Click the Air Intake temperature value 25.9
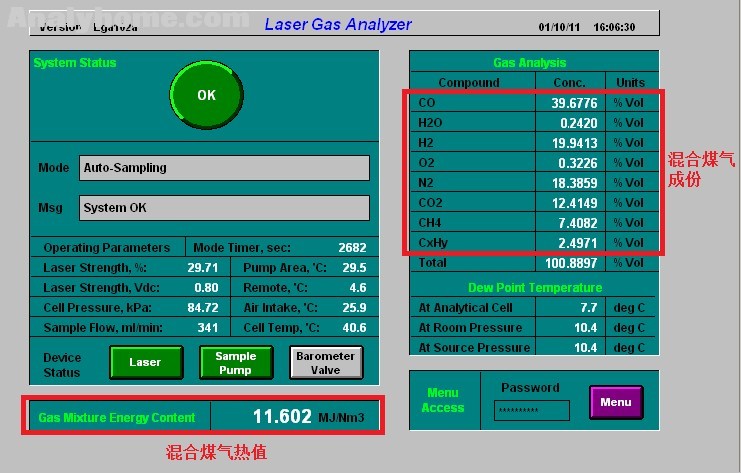Viewport: 741px width, 473px height. (354, 308)
